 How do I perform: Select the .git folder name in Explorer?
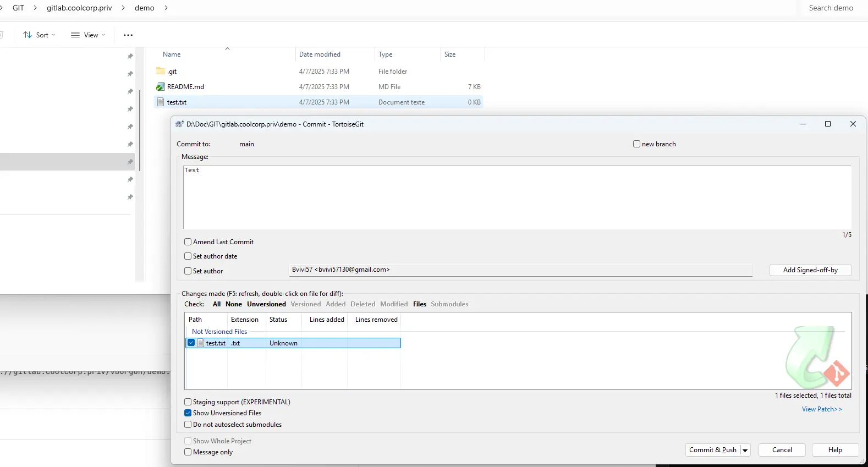tap(172, 72)
